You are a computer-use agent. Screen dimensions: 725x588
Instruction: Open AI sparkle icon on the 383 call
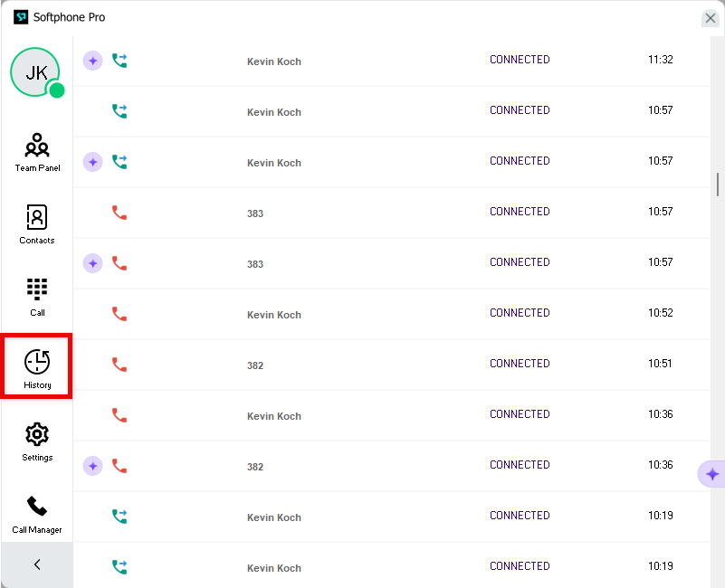click(92, 263)
